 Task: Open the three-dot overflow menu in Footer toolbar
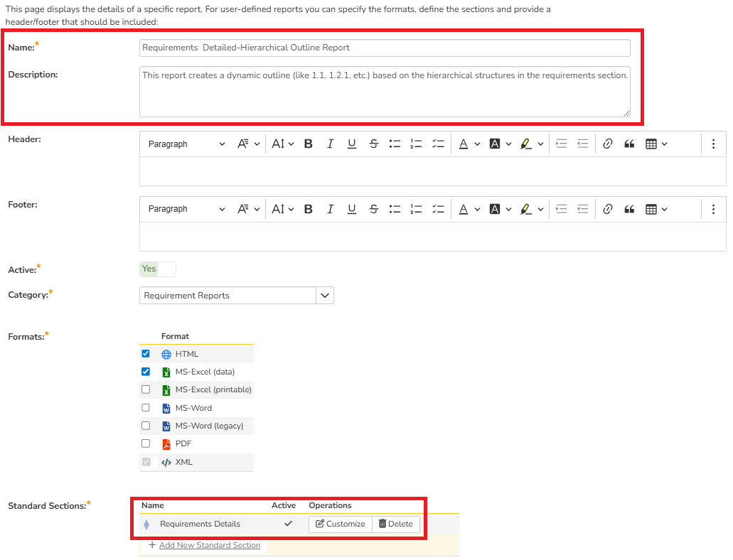713,208
